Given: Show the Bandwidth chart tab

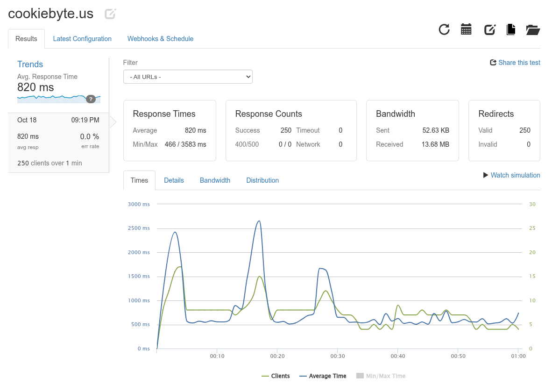Looking at the screenshot, I should point(215,180).
